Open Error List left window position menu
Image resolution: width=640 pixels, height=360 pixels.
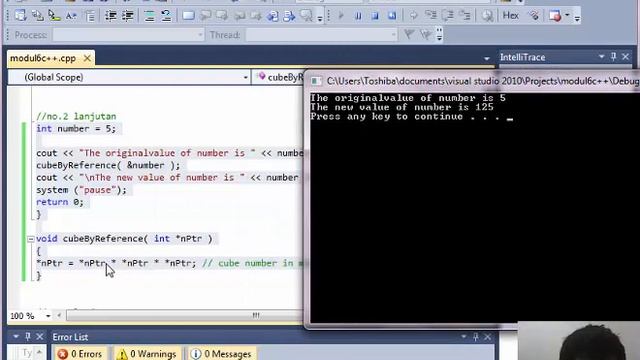tap(16, 337)
